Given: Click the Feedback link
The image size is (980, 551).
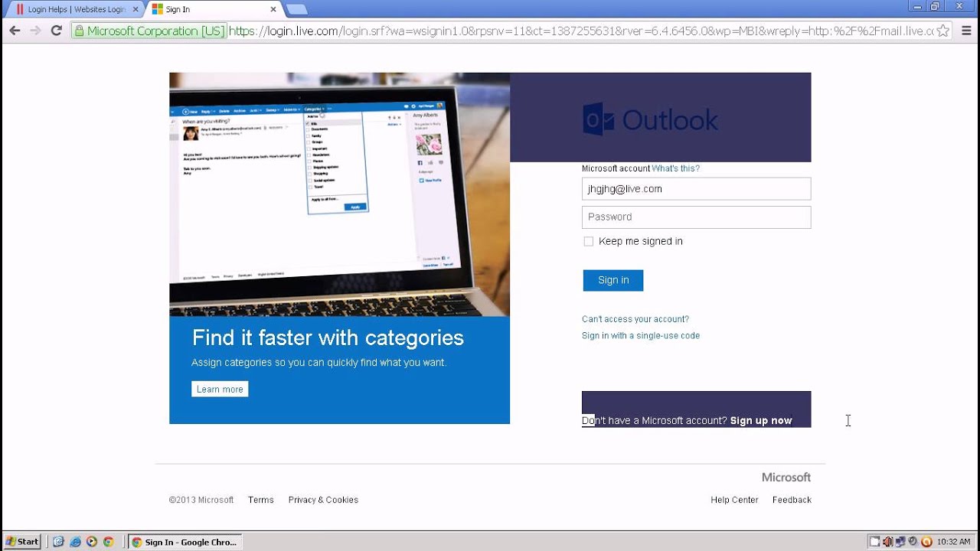Looking at the screenshot, I should [792, 500].
